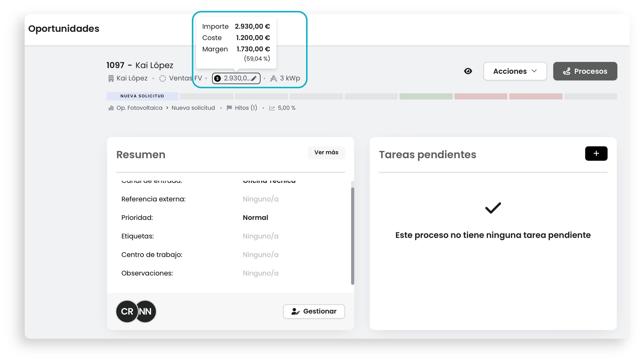Click the Importe value 2.930,00 €
This screenshot has width=644, height=364.
tap(252, 26)
